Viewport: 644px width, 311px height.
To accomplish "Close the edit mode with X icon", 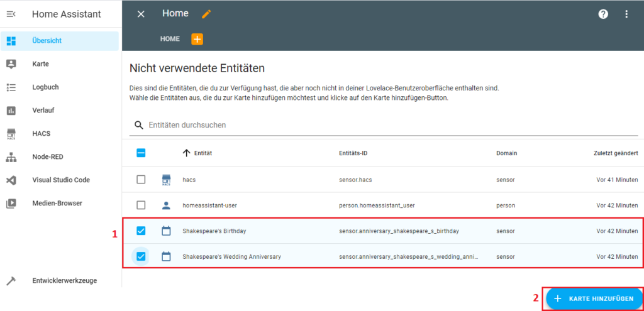I will coord(141,14).
